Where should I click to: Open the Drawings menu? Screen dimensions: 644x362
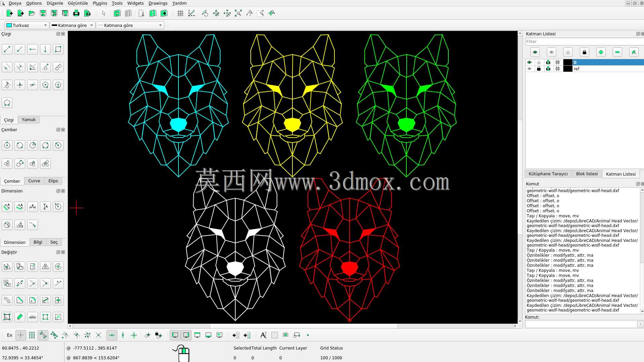point(158,3)
